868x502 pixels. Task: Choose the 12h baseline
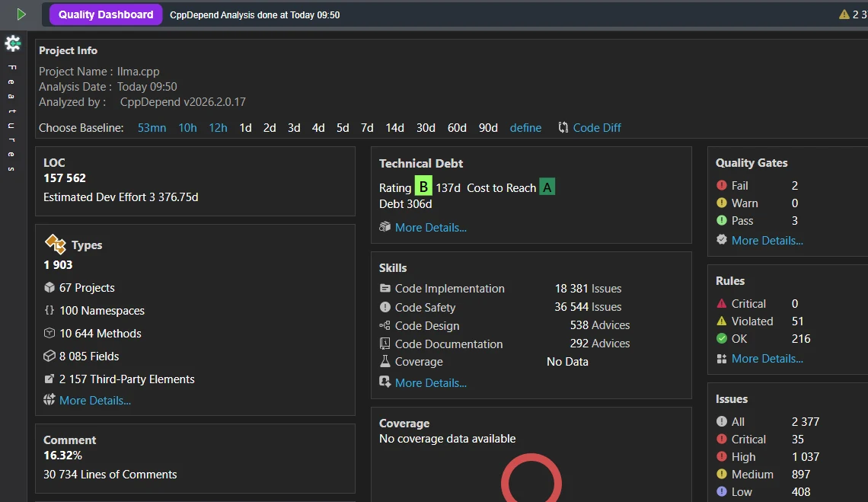click(x=218, y=127)
